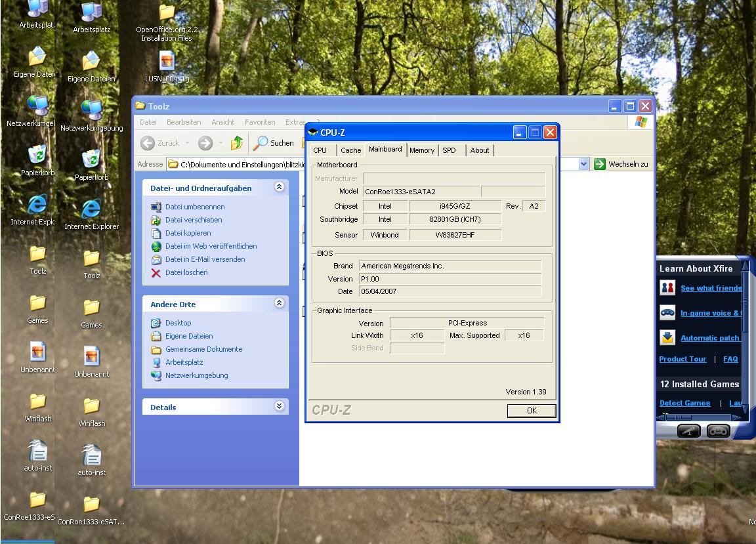This screenshot has width=756, height=544.
Task: Click the chipset value i945G/GZ
Action: coord(455,207)
